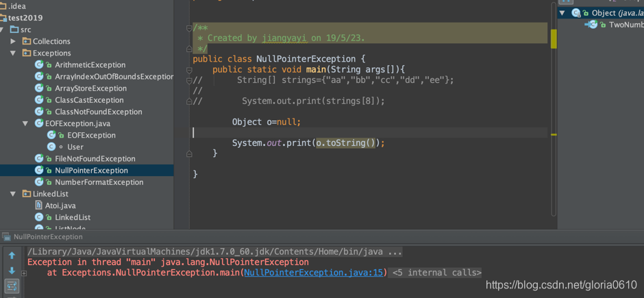644x298 pixels.
Task: Click the FileNotFoundException class icon
Action: 39,158
